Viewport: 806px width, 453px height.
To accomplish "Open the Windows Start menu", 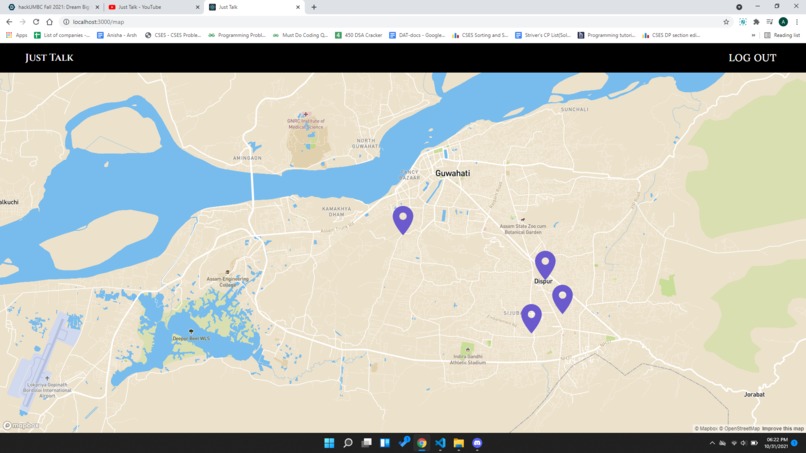I will pos(329,443).
